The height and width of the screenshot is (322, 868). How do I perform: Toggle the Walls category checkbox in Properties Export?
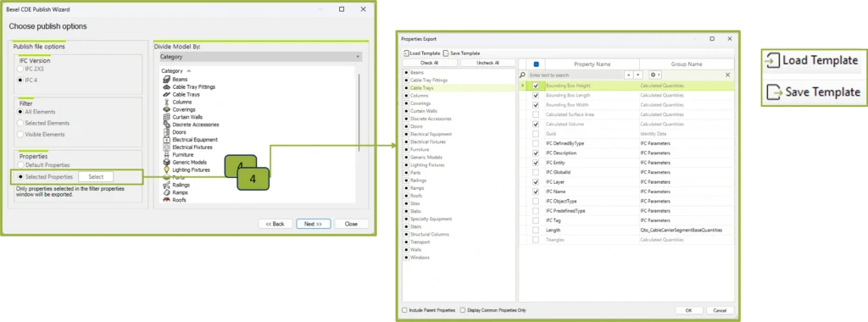406,250
